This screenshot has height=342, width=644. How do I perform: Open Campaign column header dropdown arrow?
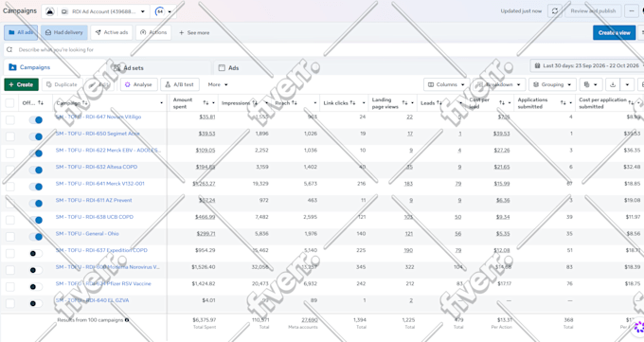pyautogui.click(x=161, y=103)
